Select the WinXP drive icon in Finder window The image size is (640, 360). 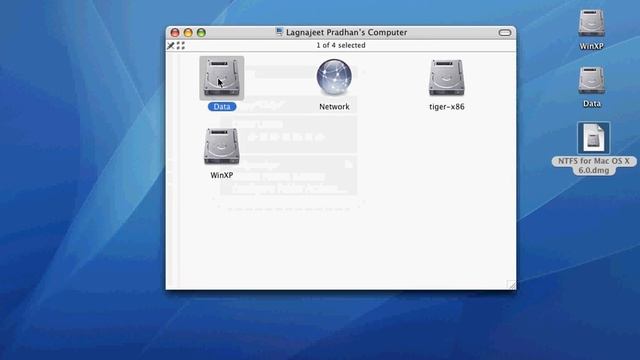pos(222,146)
